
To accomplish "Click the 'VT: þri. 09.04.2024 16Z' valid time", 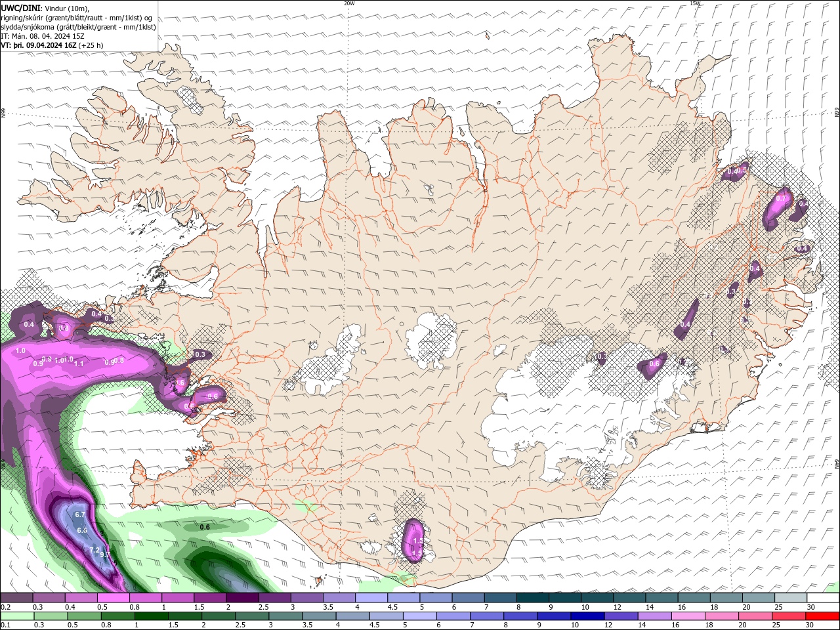I will pyautogui.click(x=39, y=45).
